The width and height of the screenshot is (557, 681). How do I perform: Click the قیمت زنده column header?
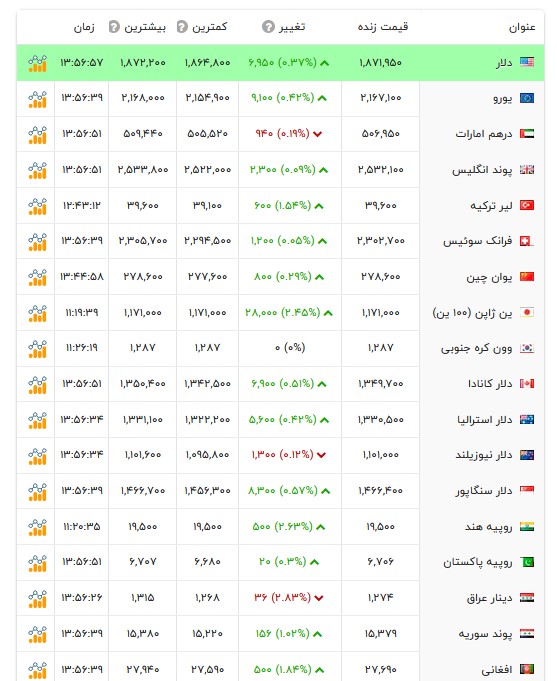point(383,27)
